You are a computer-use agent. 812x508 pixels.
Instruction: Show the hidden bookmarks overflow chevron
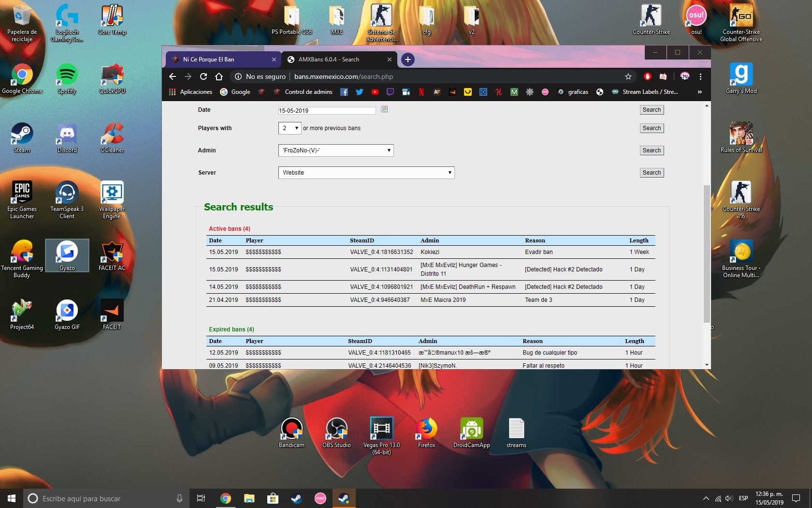coord(699,92)
